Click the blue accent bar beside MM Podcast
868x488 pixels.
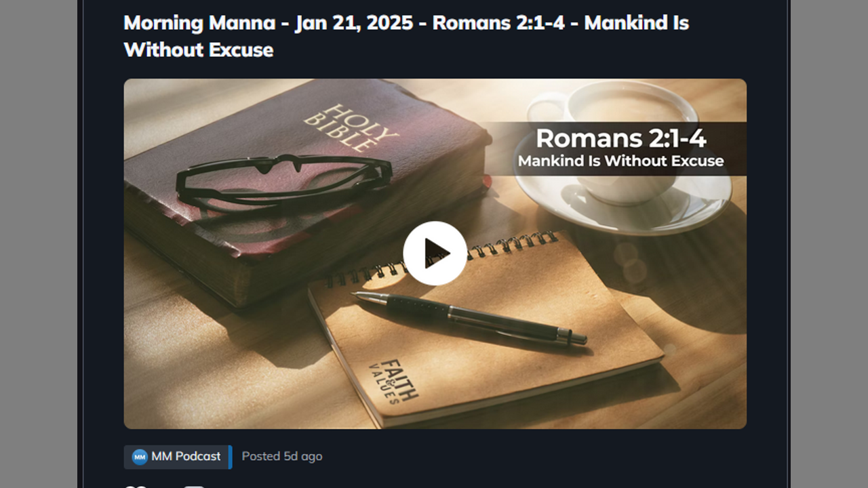click(x=231, y=457)
